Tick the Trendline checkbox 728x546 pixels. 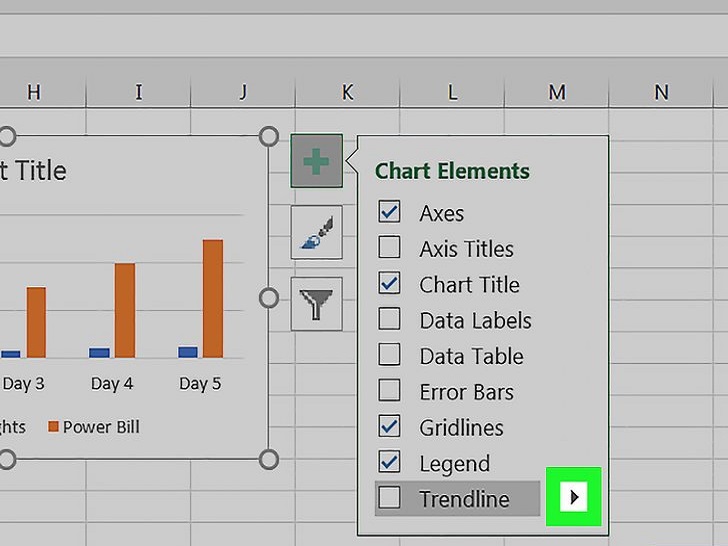pyautogui.click(x=389, y=497)
